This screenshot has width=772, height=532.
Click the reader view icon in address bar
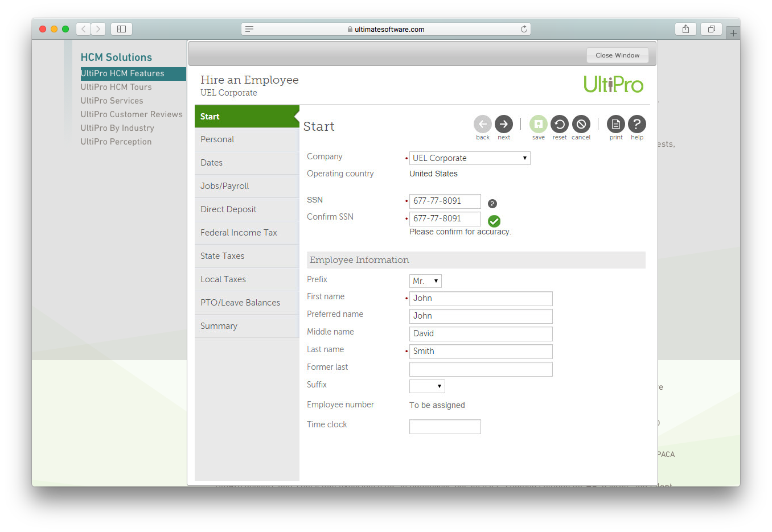249,29
